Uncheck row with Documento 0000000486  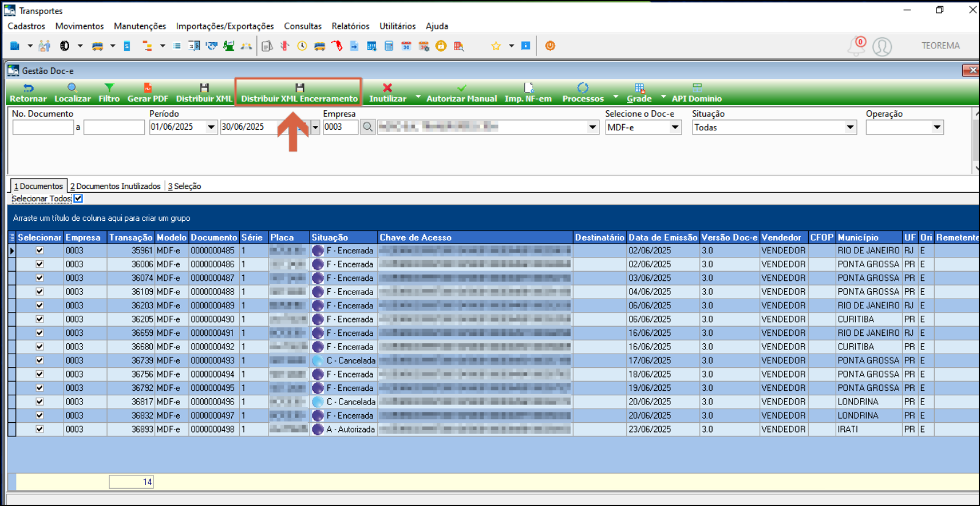pos(40,264)
